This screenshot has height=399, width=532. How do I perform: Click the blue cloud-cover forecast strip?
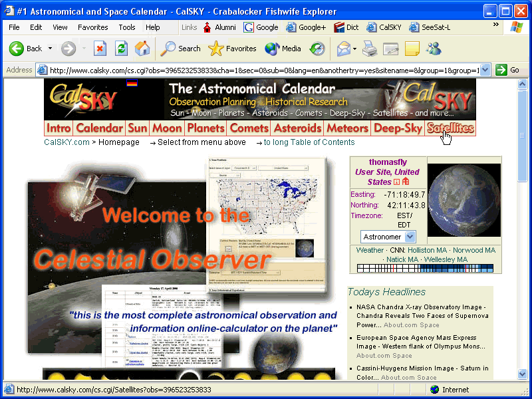coord(425,269)
